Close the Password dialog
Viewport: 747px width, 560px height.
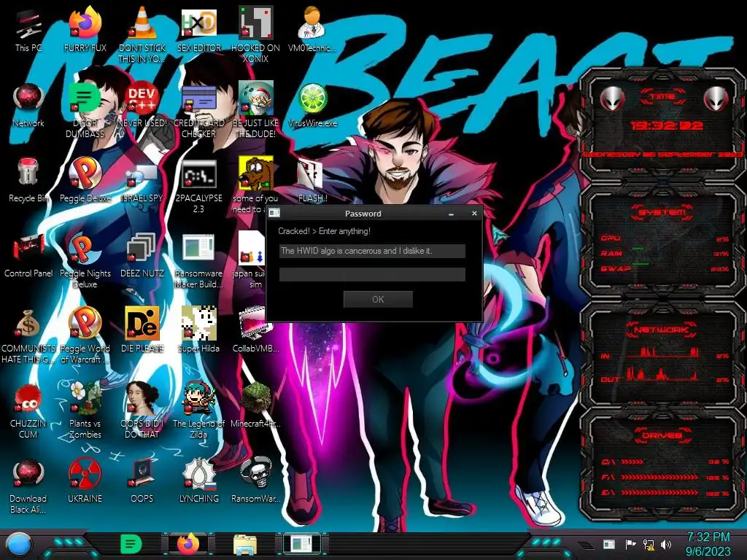[x=474, y=214]
